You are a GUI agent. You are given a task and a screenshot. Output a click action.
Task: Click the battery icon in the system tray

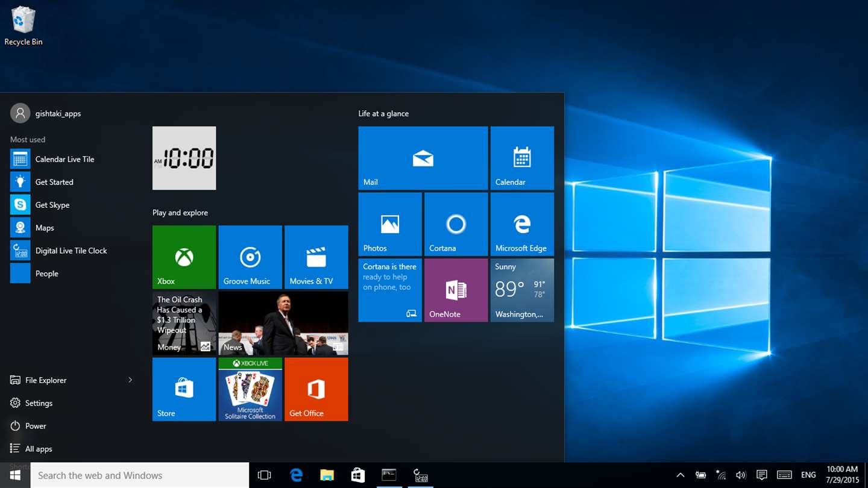coord(700,475)
